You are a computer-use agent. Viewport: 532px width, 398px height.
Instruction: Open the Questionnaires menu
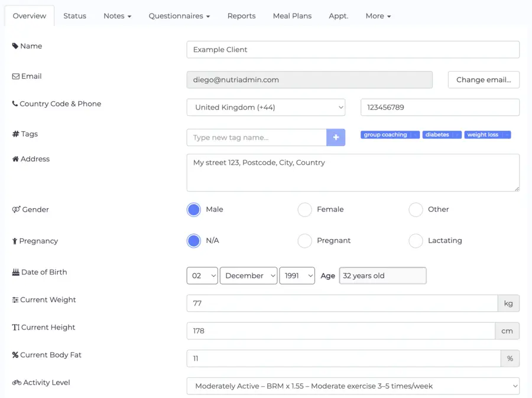(179, 16)
